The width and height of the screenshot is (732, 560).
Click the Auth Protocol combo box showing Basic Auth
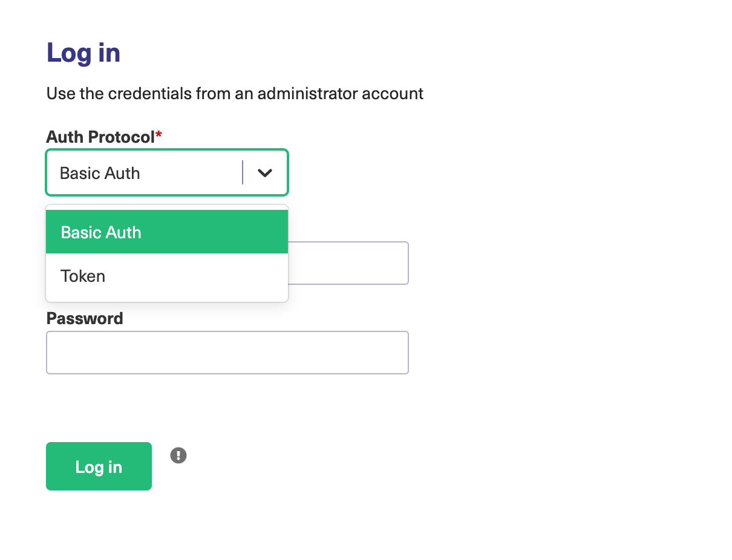pos(145,173)
